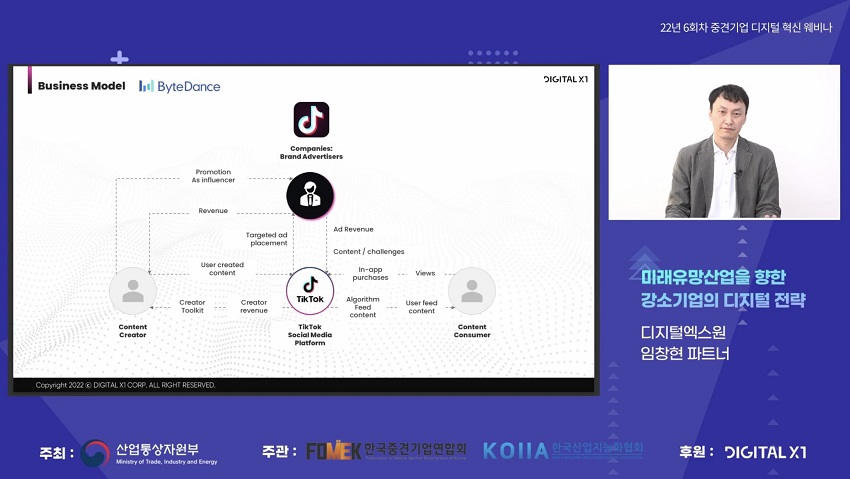Click the Ministry of Trade, Industry and Energy emblem

97,452
